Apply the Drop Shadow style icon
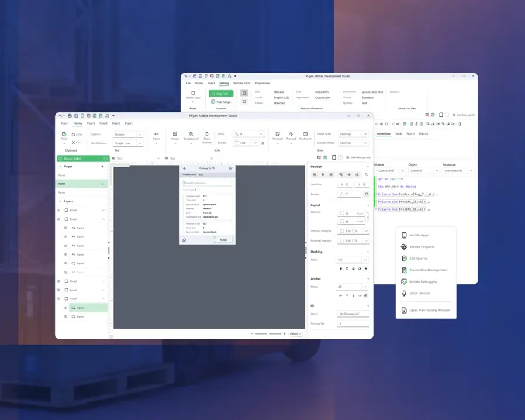 (208, 136)
